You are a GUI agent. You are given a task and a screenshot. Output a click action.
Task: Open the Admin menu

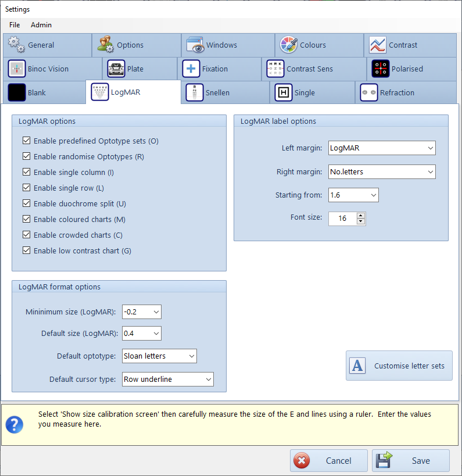[41, 25]
